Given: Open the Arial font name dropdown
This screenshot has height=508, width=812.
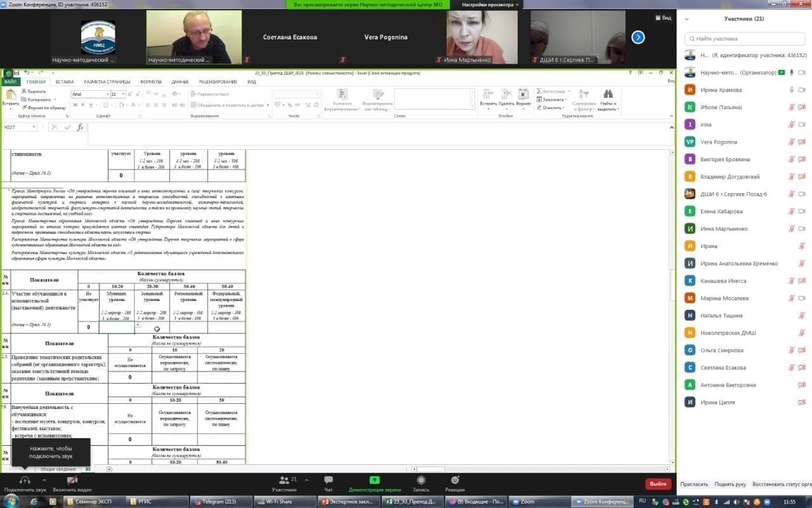Looking at the screenshot, I should pyautogui.click(x=107, y=94).
